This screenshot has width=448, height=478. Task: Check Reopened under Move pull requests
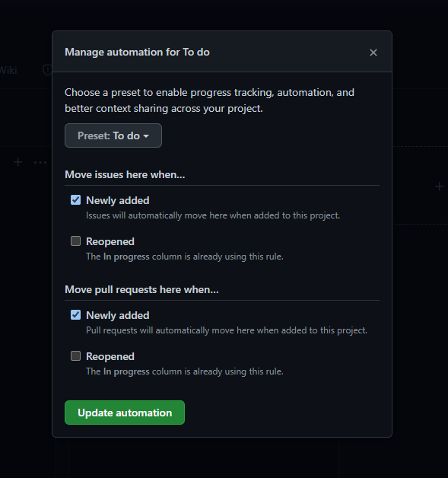point(75,355)
